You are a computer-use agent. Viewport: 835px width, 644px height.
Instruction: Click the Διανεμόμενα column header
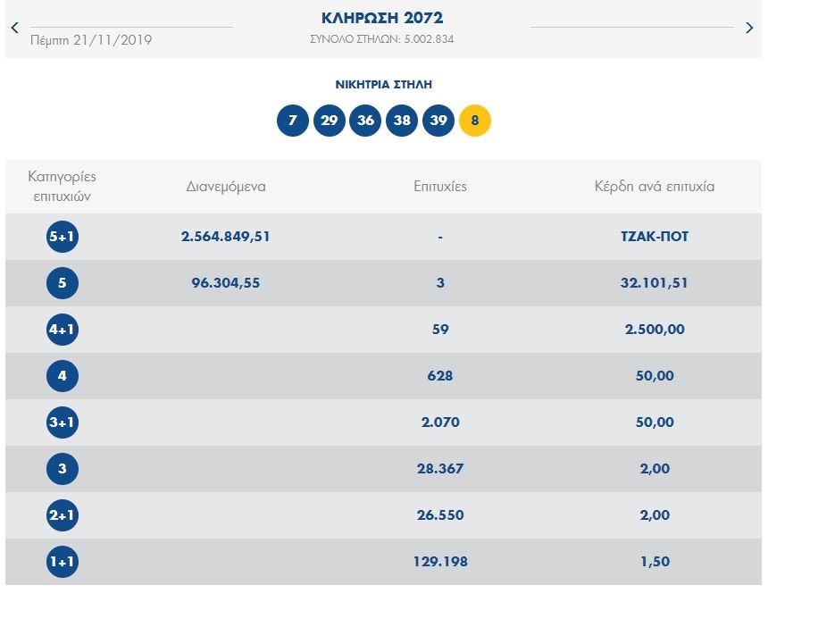coord(226,187)
